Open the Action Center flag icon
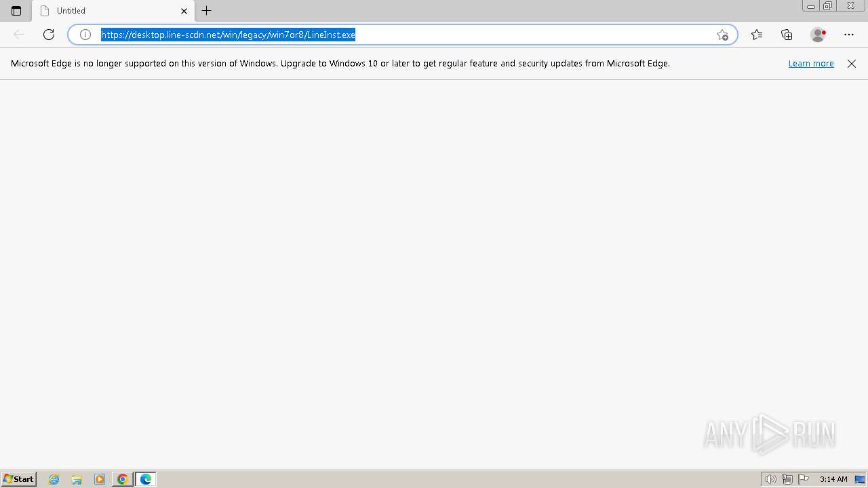Image resolution: width=868 pixels, height=488 pixels. point(804,479)
